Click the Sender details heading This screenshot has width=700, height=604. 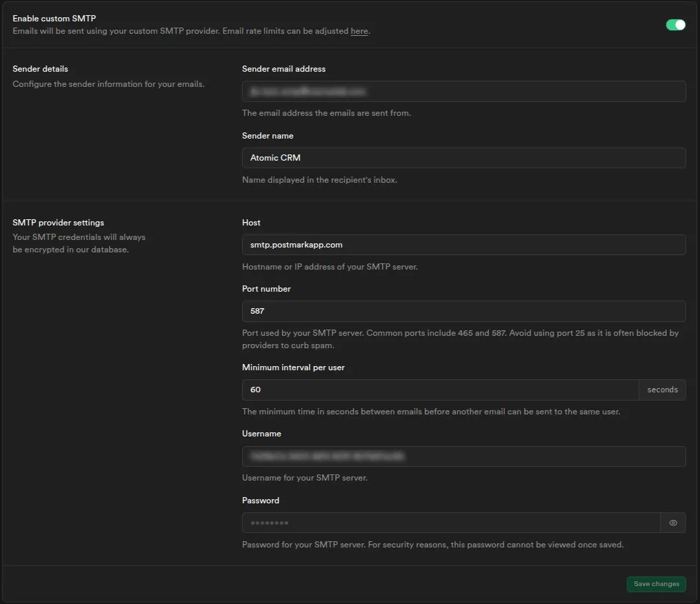pos(41,68)
